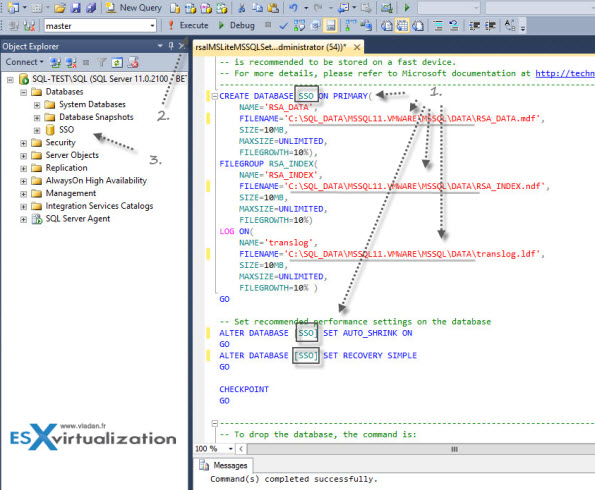The height and width of the screenshot is (490, 595).
Task: Click the Filter funnel icon in Object Explorer
Action: pos(101,62)
